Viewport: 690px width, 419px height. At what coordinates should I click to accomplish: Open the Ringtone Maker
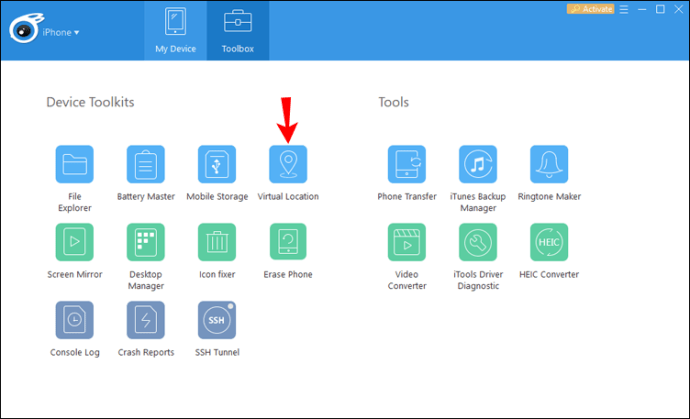click(x=549, y=164)
